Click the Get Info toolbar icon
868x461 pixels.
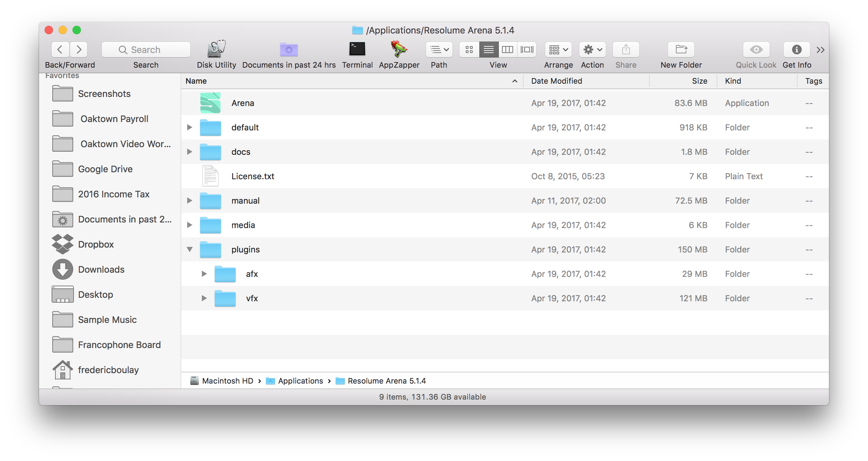pyautogui.click(x=797, y=50)
